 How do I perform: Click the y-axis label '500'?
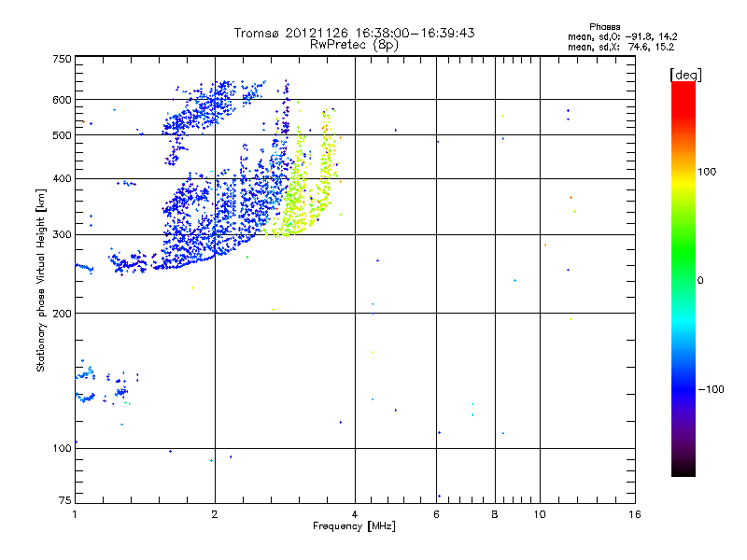[x=63, y=135]
